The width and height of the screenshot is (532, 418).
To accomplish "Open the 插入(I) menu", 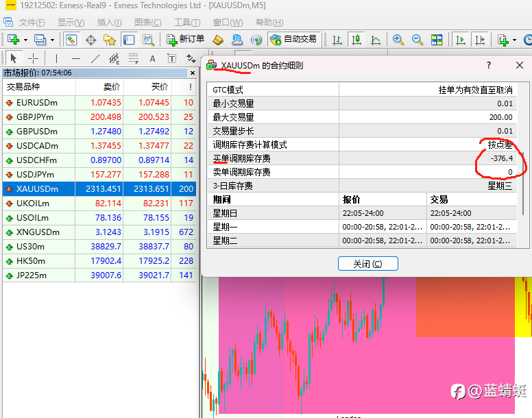I will click(x=109, y=23).
